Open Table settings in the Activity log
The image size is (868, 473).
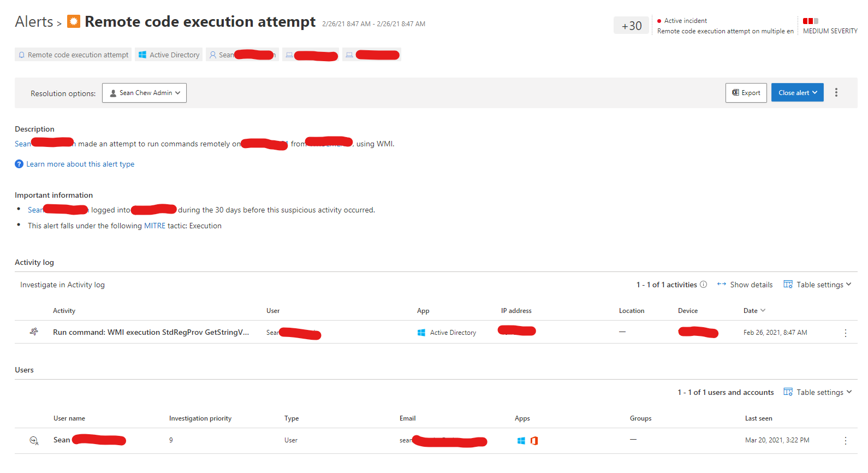click(x=817, y=285)
